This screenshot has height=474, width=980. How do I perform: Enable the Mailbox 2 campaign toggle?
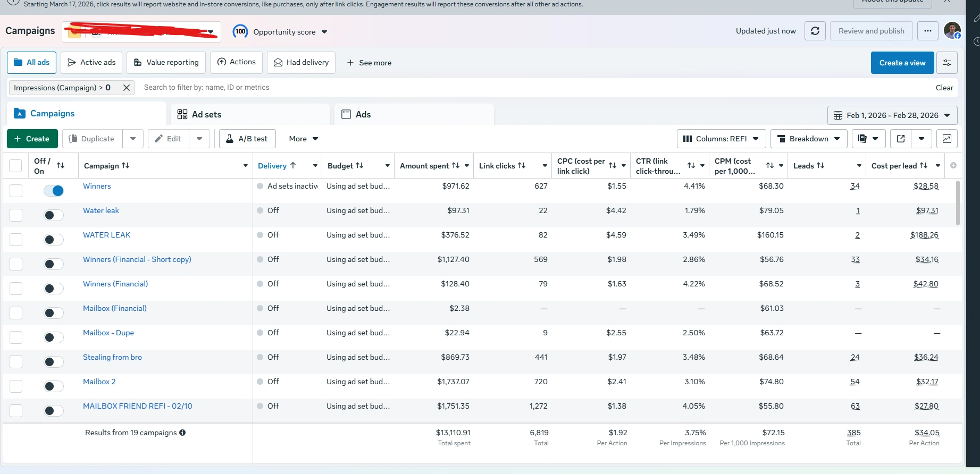(54, 386)
